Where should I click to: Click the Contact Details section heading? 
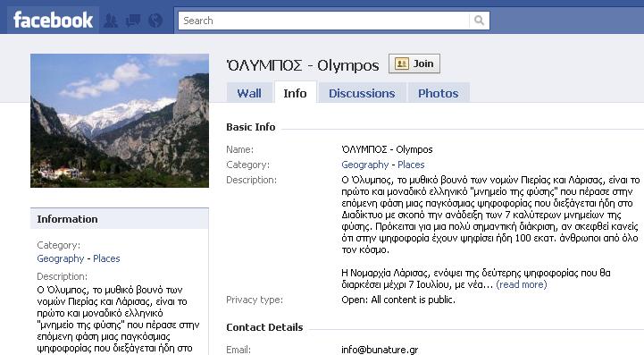pyautogui.click(x=264, y=327)
